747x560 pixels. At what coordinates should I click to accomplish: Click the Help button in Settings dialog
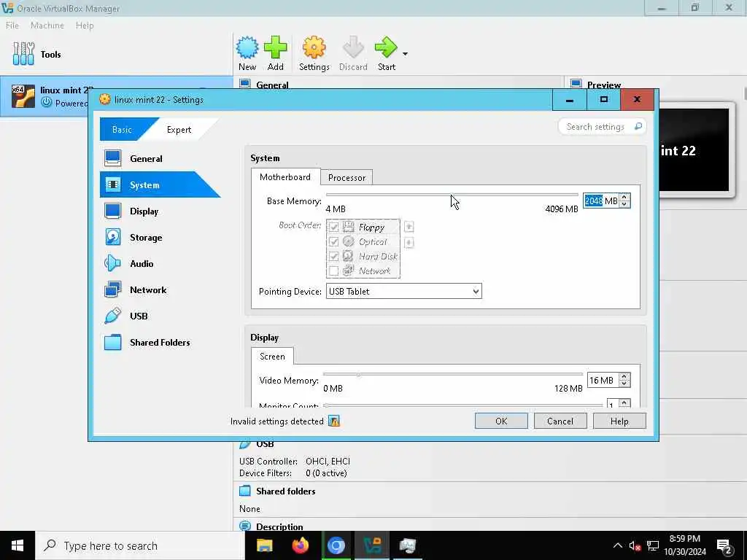pyautogui.click(x=619, y=421)
